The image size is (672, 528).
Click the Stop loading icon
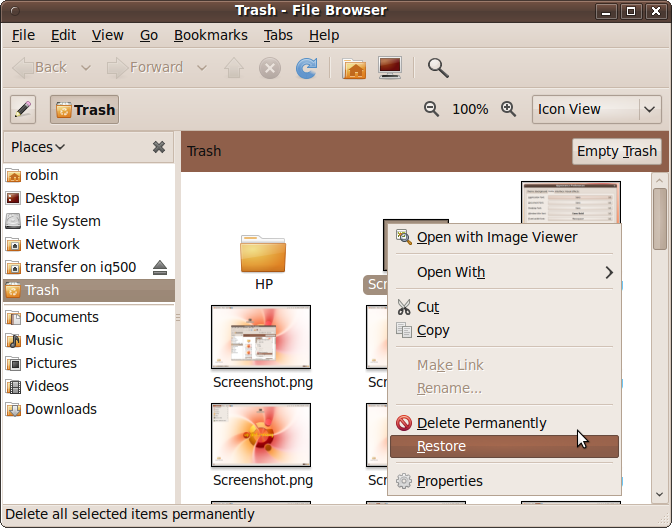click(270, 68)
